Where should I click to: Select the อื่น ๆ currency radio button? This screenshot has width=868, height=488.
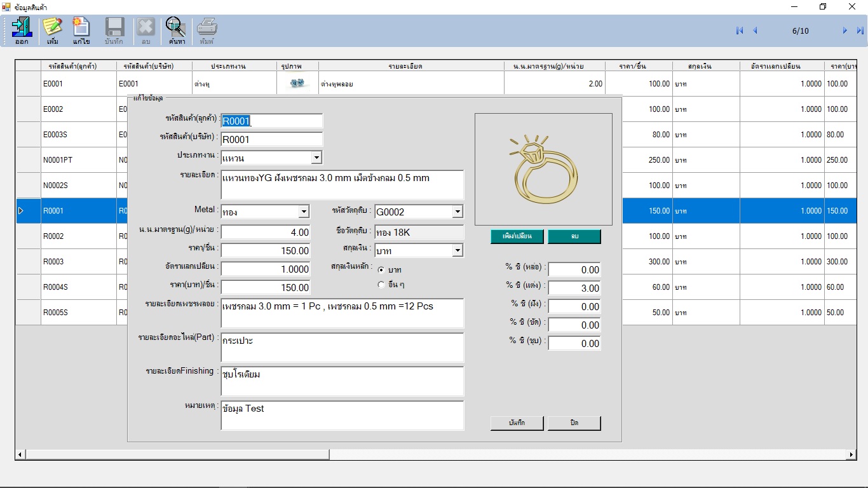(381, 285)
